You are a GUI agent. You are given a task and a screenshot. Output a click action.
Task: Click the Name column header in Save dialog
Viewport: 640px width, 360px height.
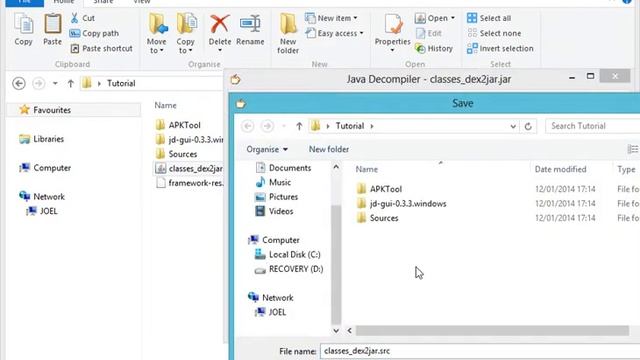tap(367, 169)
